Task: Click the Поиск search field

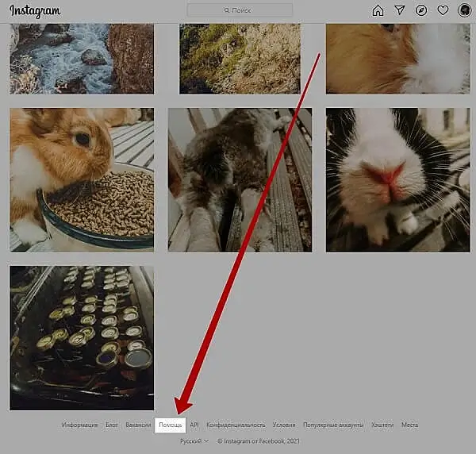Action: [240, 10]
